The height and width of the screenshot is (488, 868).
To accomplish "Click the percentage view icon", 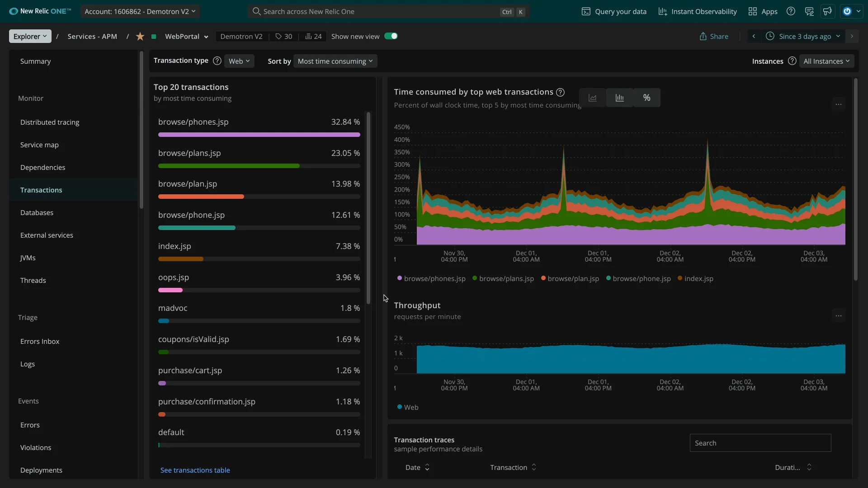I will [x=647, y=97].
